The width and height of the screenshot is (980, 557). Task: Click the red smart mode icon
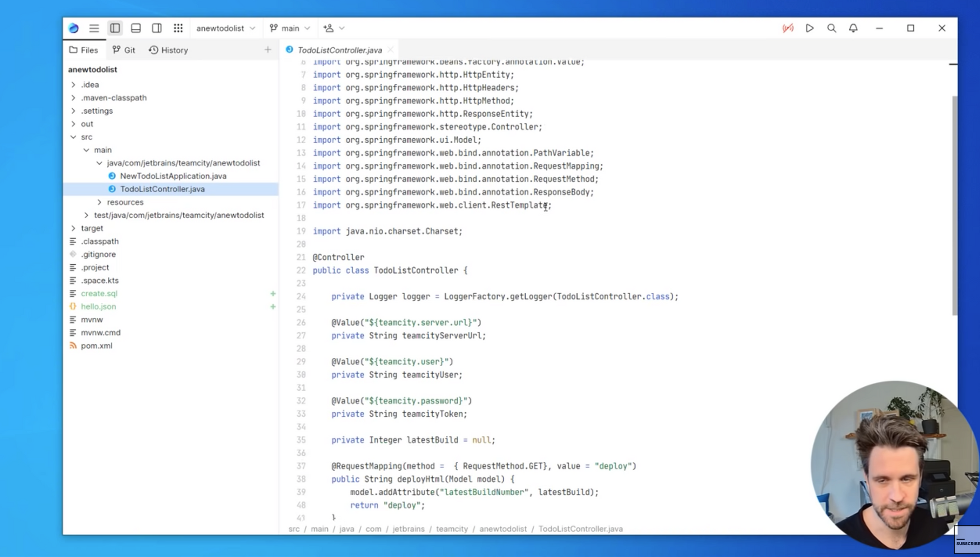tap(788, 28)
